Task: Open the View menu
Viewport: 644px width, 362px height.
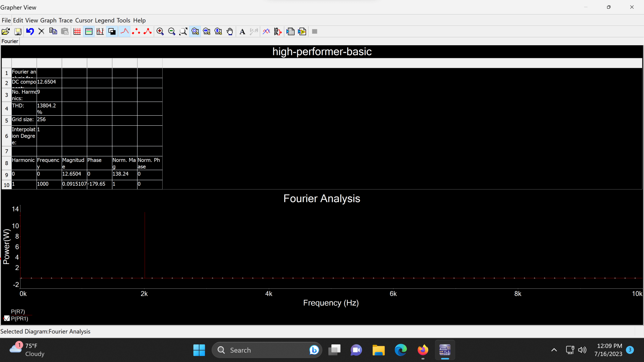Action: 31,20
